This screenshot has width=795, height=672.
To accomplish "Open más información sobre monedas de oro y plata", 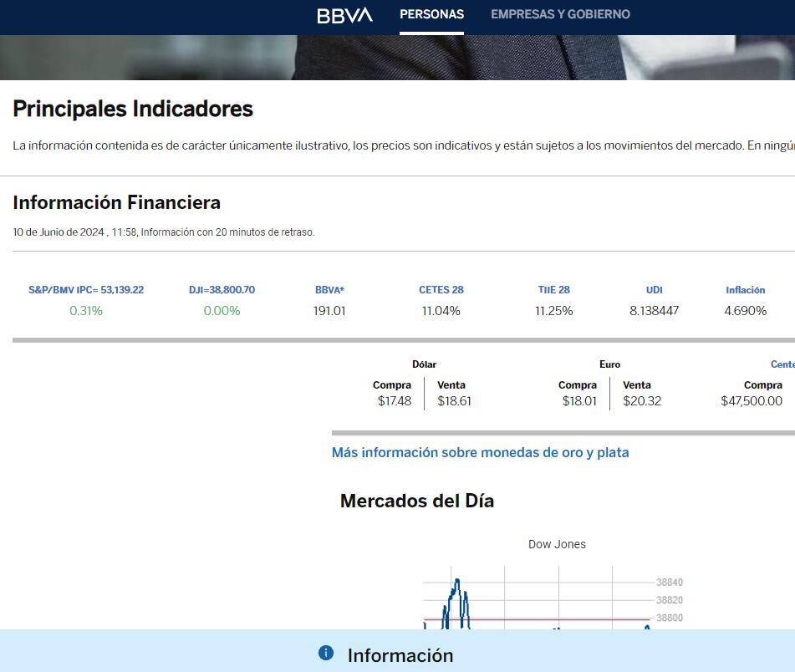I will (480, 452).
